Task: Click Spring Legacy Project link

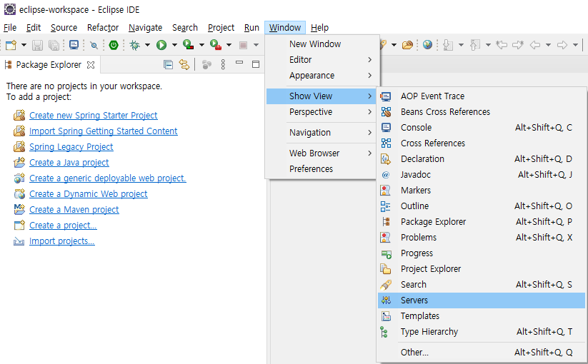Action: point(71,147)
